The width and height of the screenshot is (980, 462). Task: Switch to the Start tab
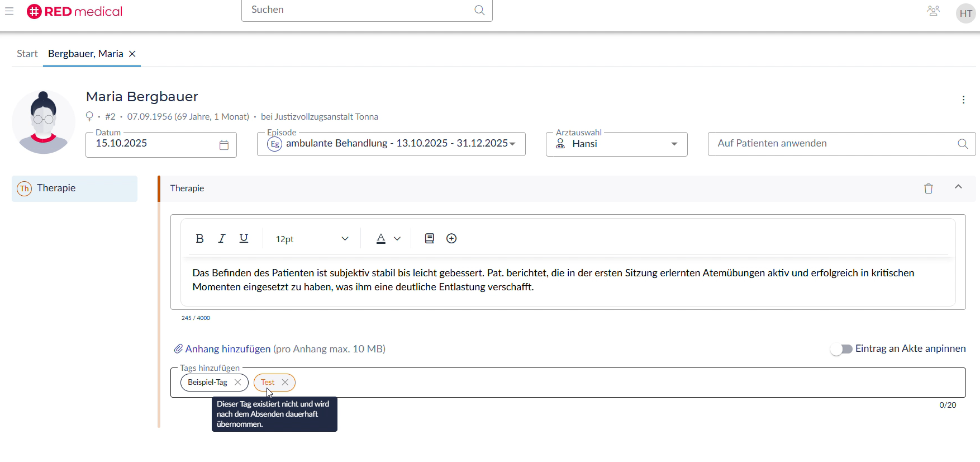(x=27, y=54)
